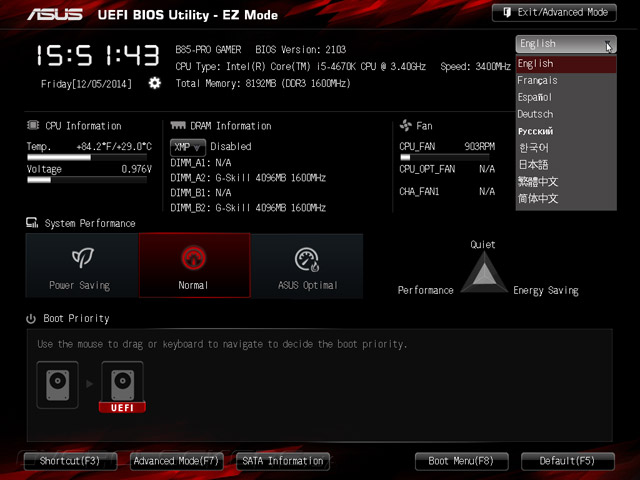Click the CPU Type Intel Core i5-4670K text
This screenshot has height=480, width=640.
pos(301,67)
